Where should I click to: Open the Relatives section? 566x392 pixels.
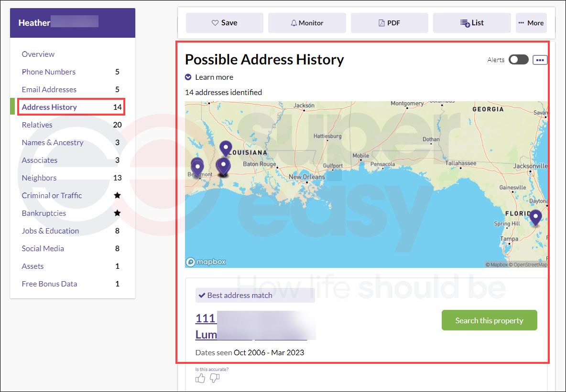(x=37, y=125)
